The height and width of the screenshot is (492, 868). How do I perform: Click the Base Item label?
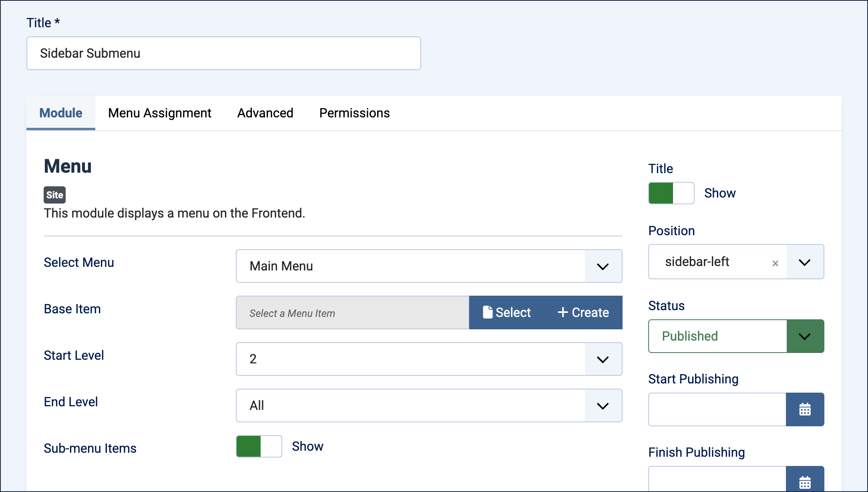[x=72, y=309]
